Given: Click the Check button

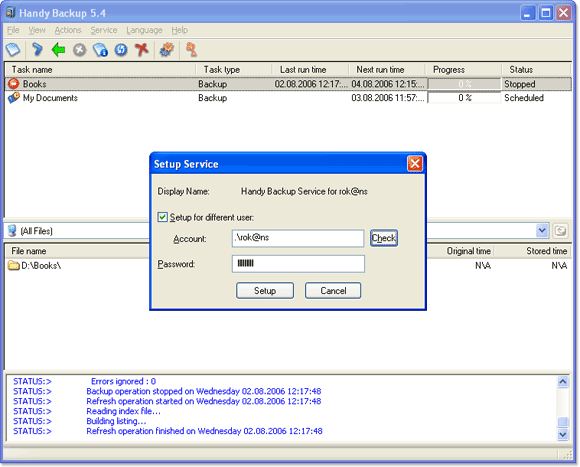Looking at the screenshot, I should (x=384, y=238).
